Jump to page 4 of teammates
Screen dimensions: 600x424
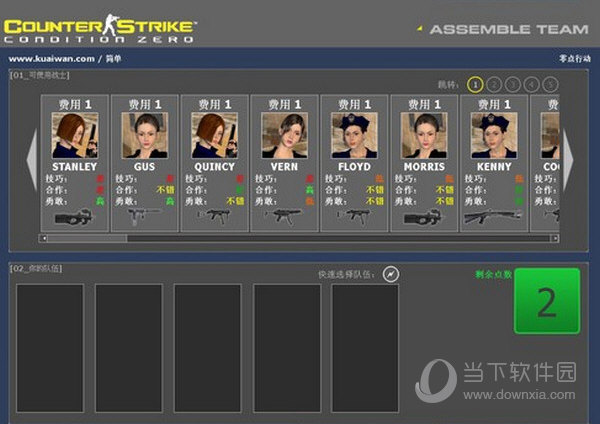pyautogui.click(x=532, y=85)
